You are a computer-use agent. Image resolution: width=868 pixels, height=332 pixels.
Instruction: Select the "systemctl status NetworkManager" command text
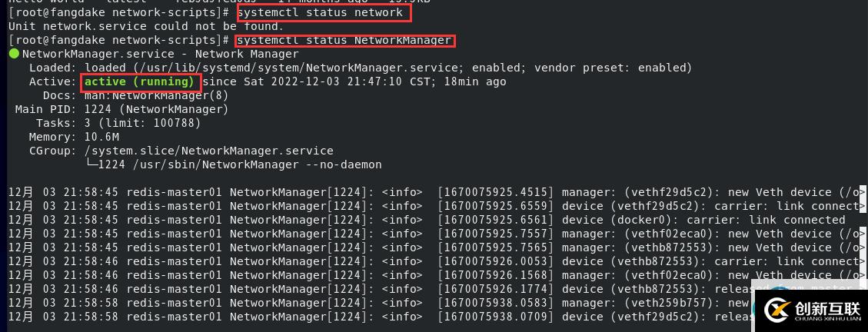(x=344, y=40)
